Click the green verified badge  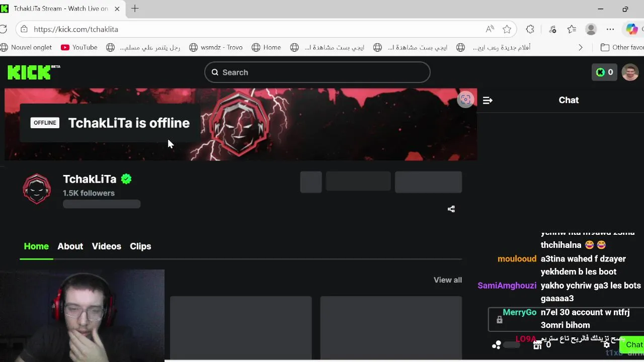click(126, 179)
